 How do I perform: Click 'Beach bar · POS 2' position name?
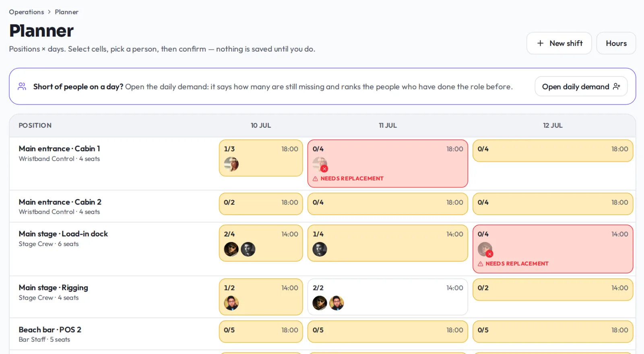click(x=50, y=329)
